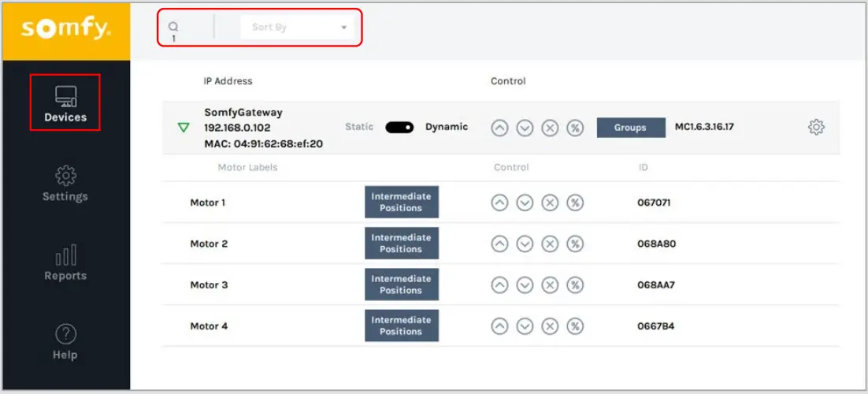Screen dimensions: 868x394
Task: Set Motor 3 percent position icon
Action: (575, 284)
